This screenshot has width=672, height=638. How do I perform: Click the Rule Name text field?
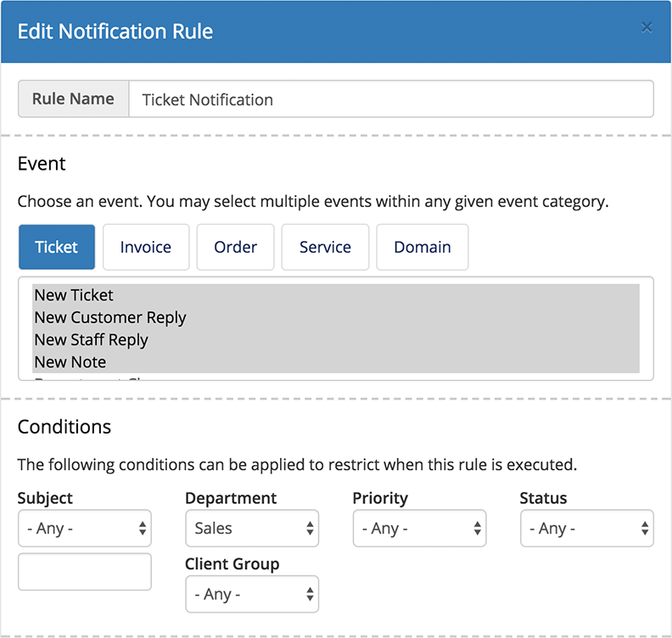tap(390, 99)
